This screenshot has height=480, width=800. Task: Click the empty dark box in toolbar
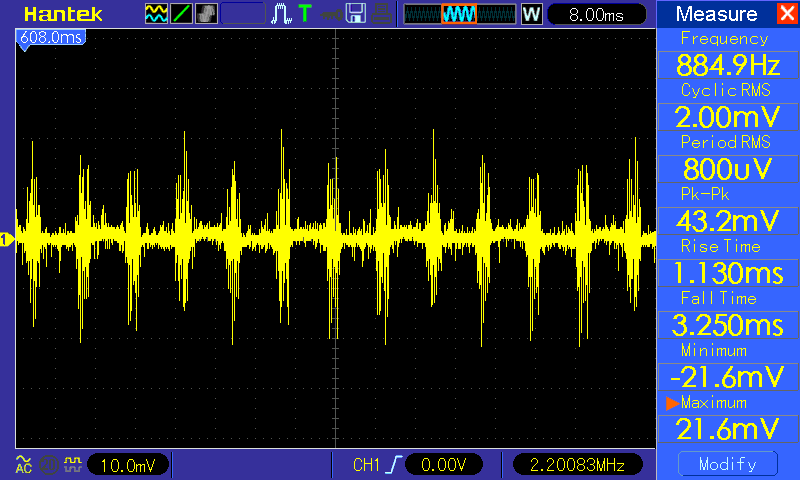[x=243, y=14]
